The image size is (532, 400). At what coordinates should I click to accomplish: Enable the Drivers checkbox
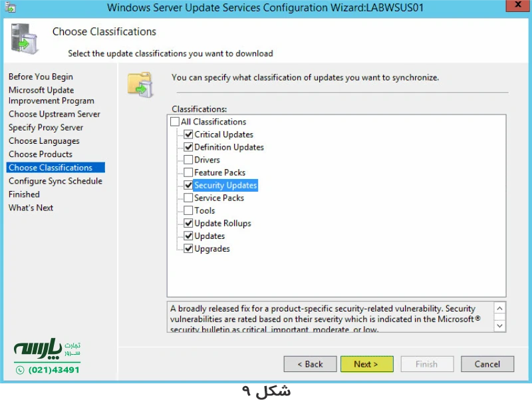coord(188,160)
